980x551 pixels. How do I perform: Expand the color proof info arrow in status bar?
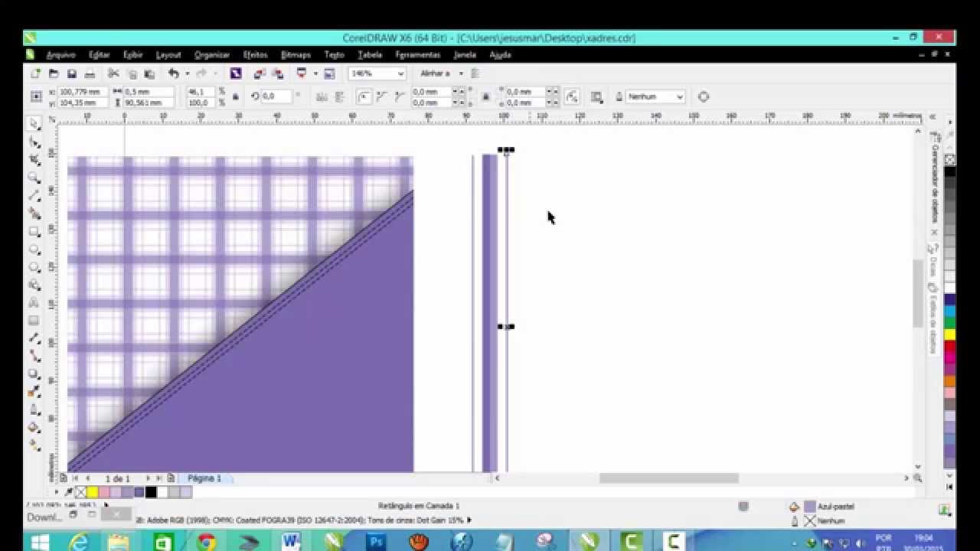coord(469,520)
